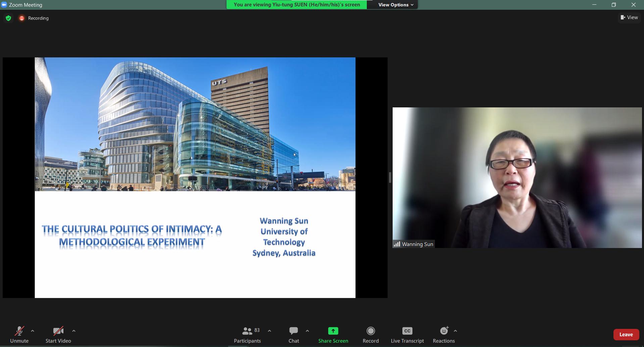Open the Reactions menu
644x347 pixels.
click(x=444, y=335)
